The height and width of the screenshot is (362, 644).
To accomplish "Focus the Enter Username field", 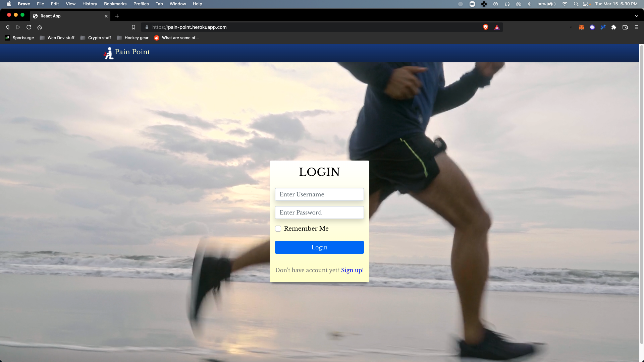I will [319, 194].
